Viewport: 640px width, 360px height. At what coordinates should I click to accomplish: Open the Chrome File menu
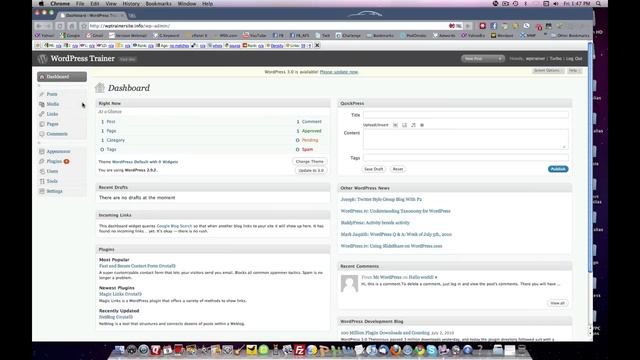pyautogui.click(x=80, y=4)
